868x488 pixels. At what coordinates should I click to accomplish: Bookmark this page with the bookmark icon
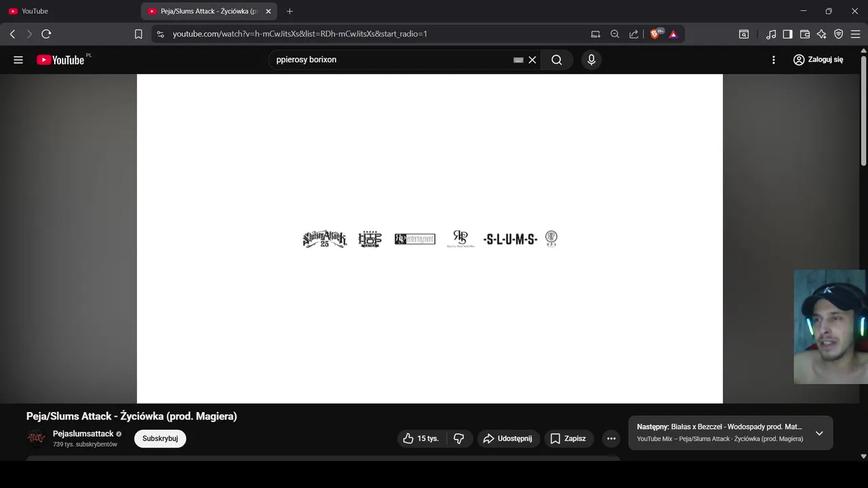[138, 34]
